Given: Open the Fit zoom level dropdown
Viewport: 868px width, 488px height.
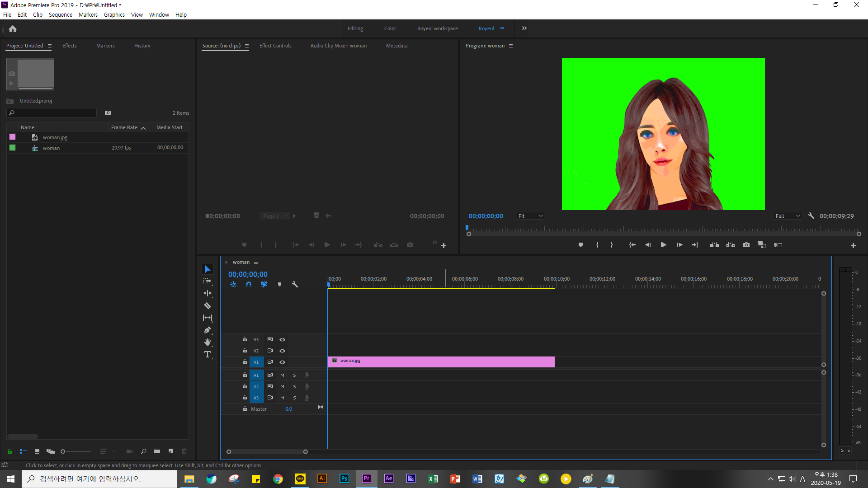Looking at the screenshot, I should [530, 216].
